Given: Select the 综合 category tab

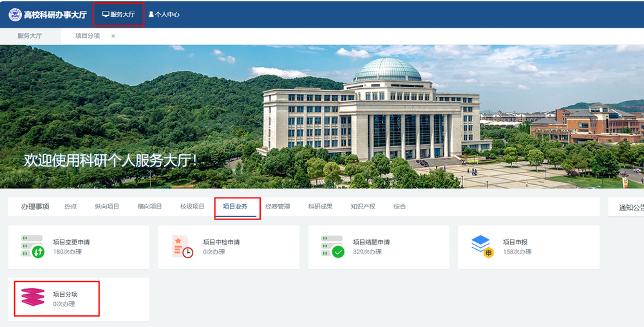Looking at the screenshot, I should tap(400, 207).
